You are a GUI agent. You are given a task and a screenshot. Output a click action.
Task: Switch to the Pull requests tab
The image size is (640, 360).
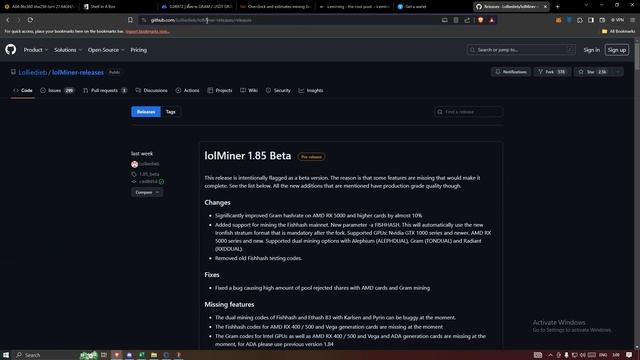[105, 90]
